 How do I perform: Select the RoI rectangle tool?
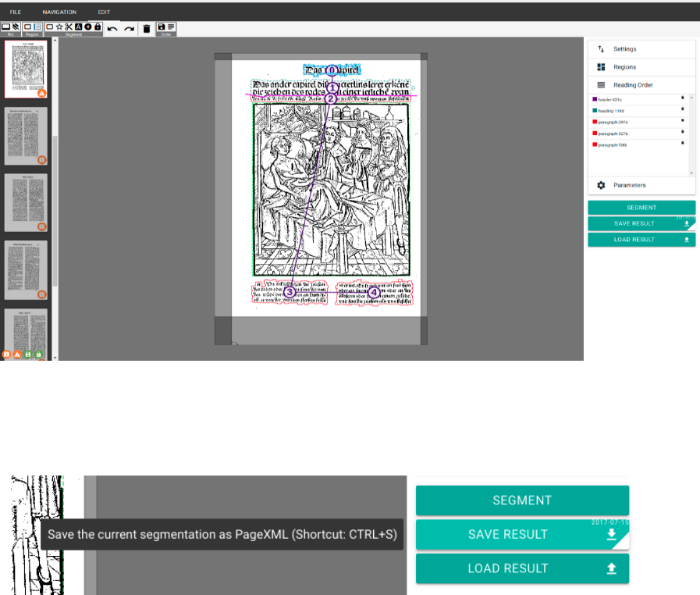tap(5, 27)
